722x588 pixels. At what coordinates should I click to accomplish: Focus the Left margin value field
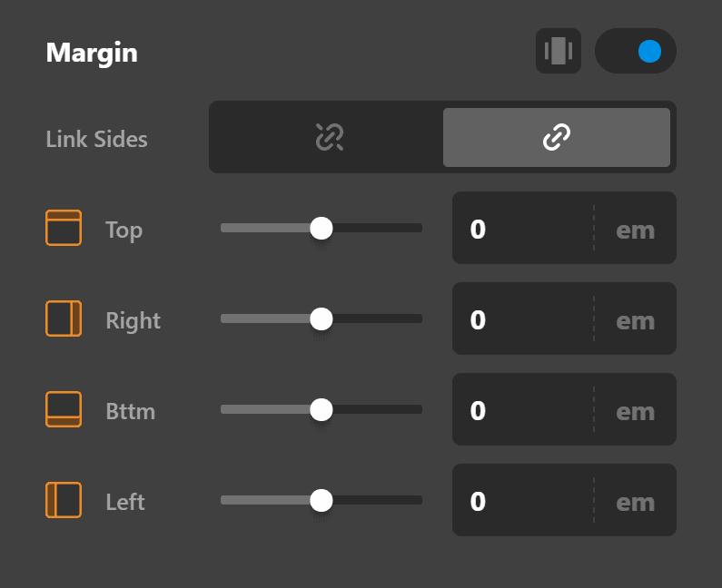523,500
